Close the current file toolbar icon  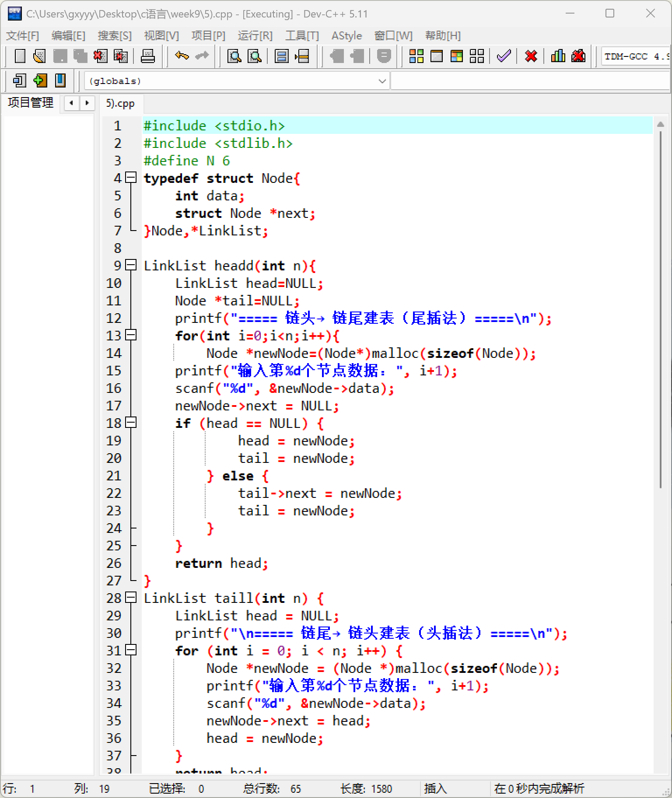100,56
